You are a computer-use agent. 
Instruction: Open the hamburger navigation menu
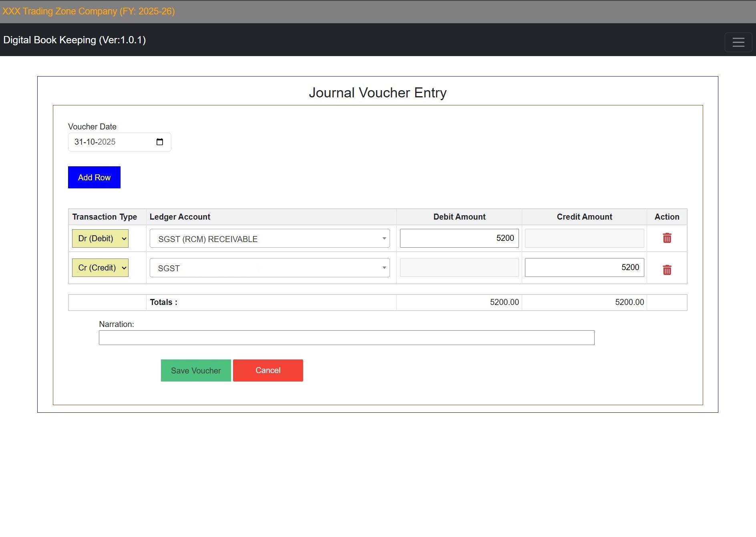(738, 42)
